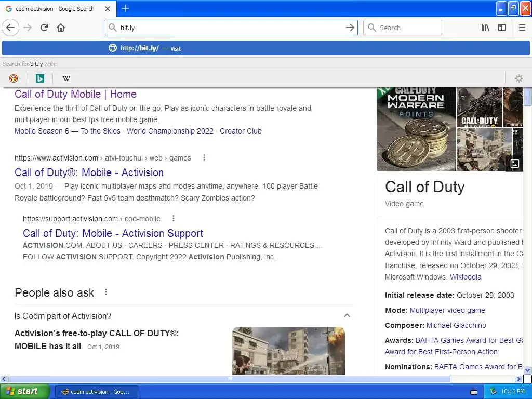Open Call of Duty: Mobile - Activision Support
This screenshot has width=532, height=399.
click(113, 233)
